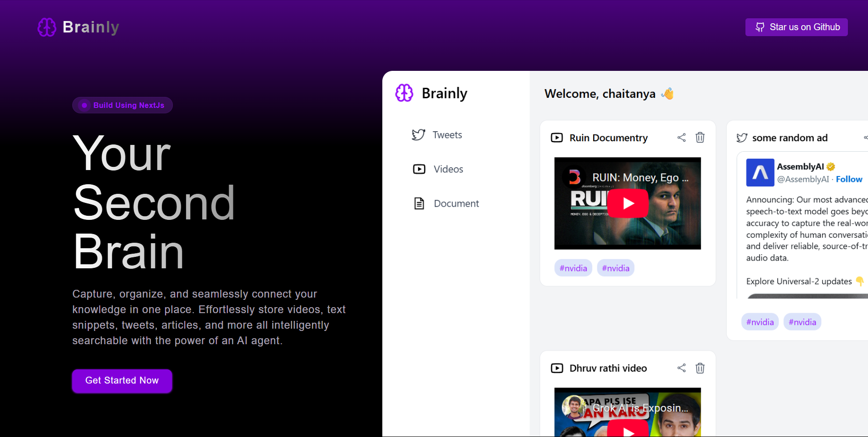The width and height of the screenshot is (868, 437).
Task: Click the Twitter bird icon beside Tweets
Action: [x=418, y=135]
